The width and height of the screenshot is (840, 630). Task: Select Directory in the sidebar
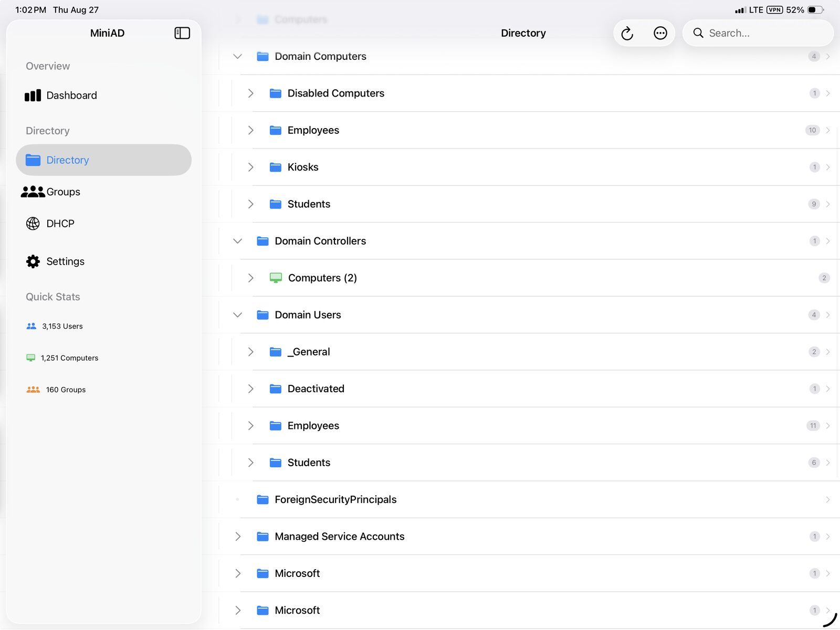click(103, 160)
